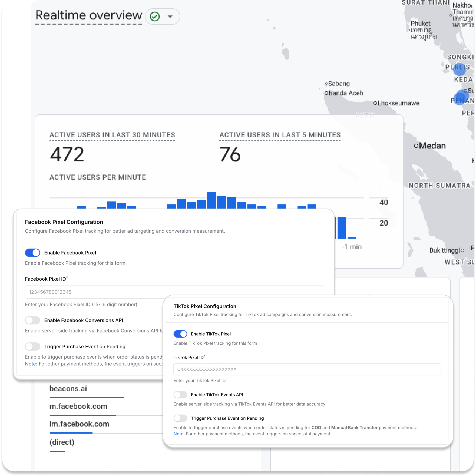The width and height of the screenshot is (476, 476).
Task: Turn on Enable Facebook Conversions API toggle
Action: click(x=32, y=320)
